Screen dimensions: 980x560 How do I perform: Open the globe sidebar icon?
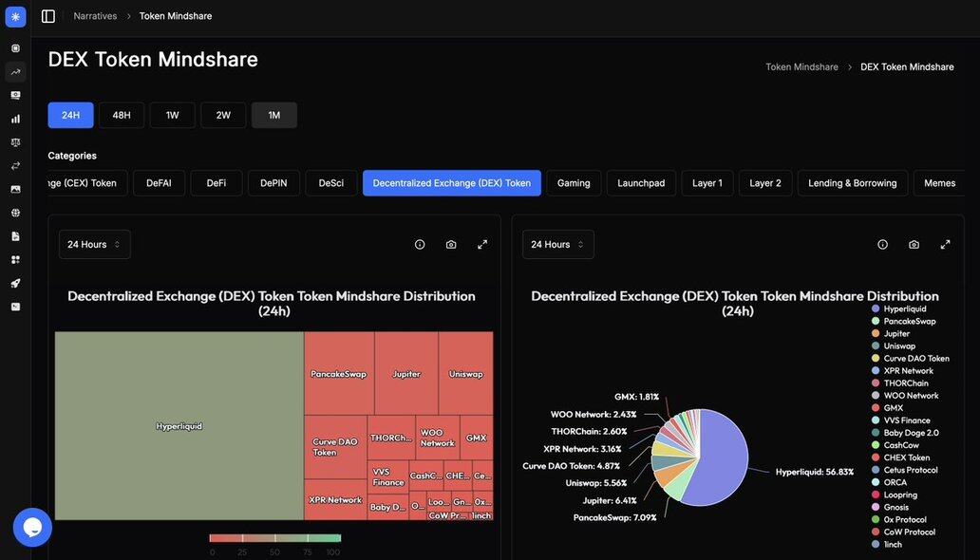pos(15,213)
